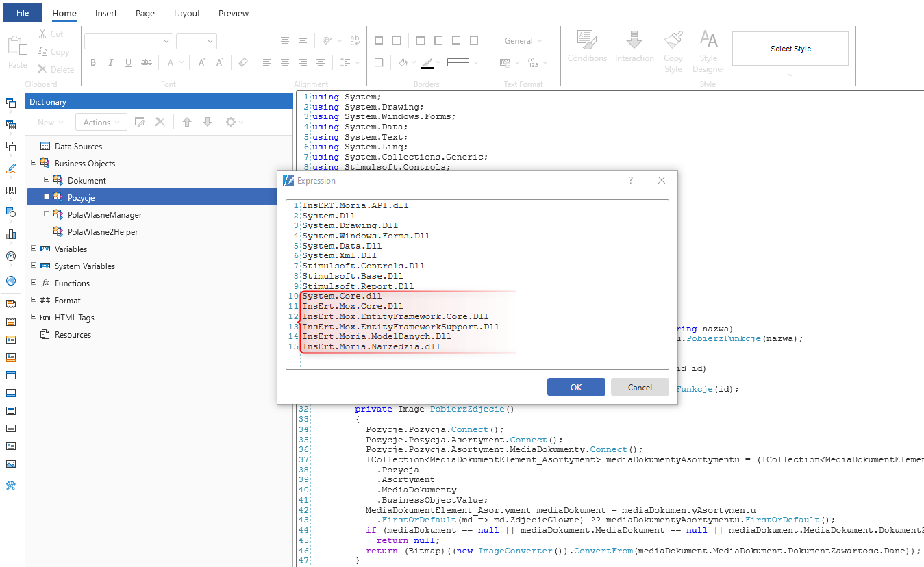Image resolution: width=924 pixels, height=567 pixels.
Task: Open the File menu
Action: point(22,13)
